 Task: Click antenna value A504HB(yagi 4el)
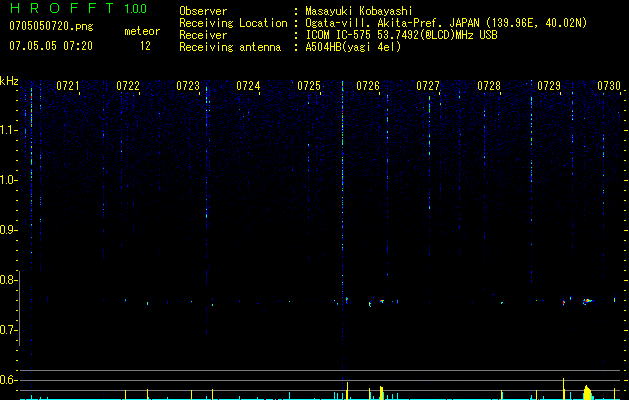[x=353, y=47]
